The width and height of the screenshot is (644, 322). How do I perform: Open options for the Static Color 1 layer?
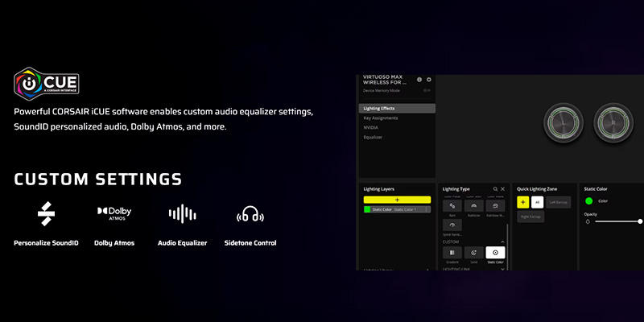coord(426,209)
